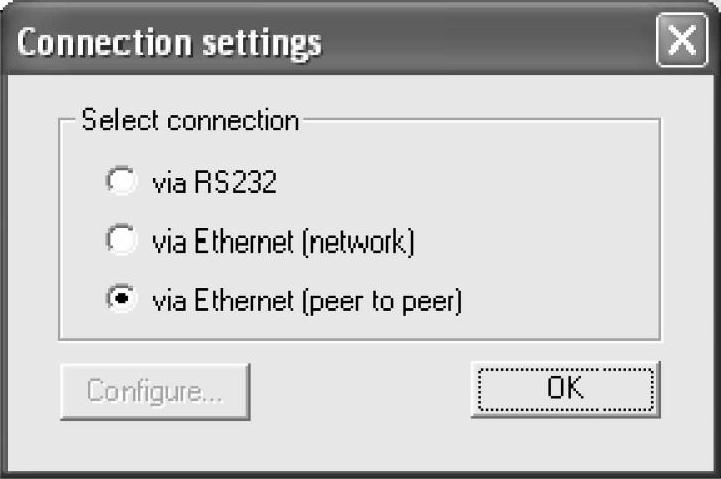Click 'via Ethernet (peer to peer)' label text
Screen dimensions: 721x479
tap(306, 300)
